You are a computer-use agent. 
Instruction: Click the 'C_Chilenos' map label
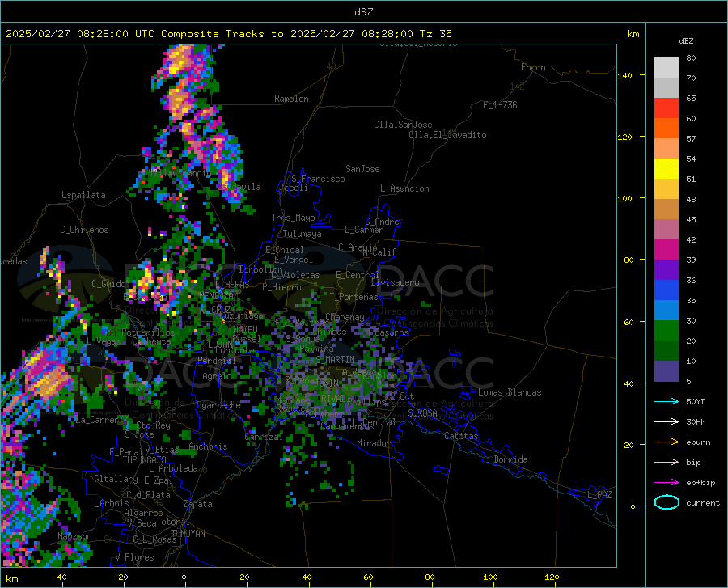84,230
